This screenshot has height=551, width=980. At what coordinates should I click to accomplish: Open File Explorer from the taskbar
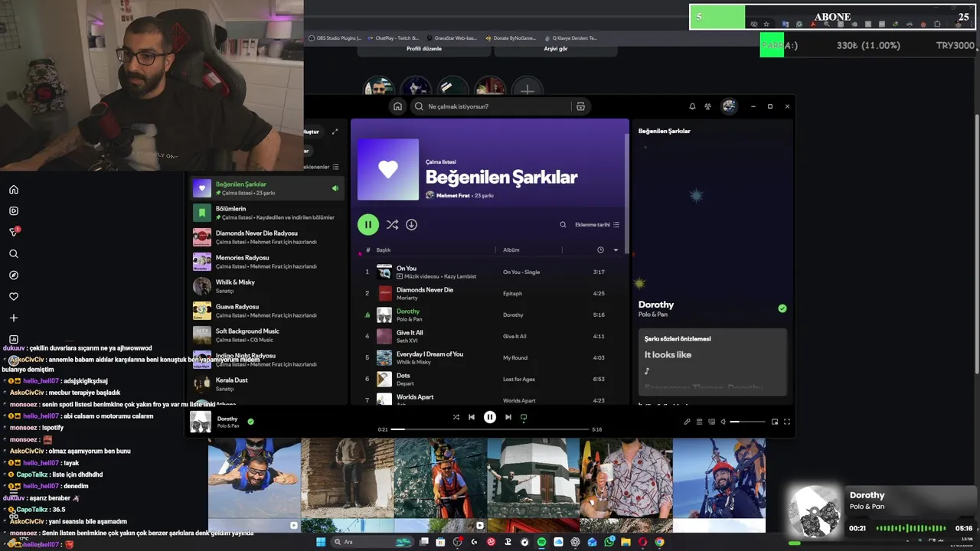coord(626,542)
